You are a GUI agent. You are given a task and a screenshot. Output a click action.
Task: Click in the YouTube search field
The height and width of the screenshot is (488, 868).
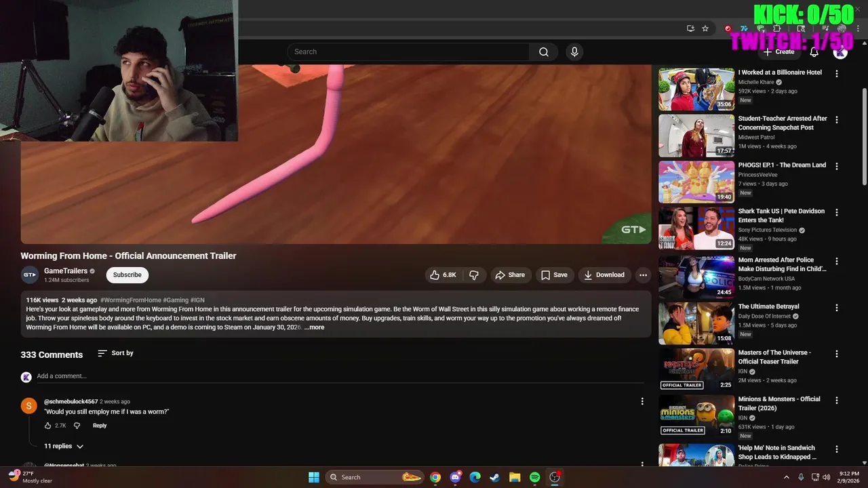(x=408, y=52)
